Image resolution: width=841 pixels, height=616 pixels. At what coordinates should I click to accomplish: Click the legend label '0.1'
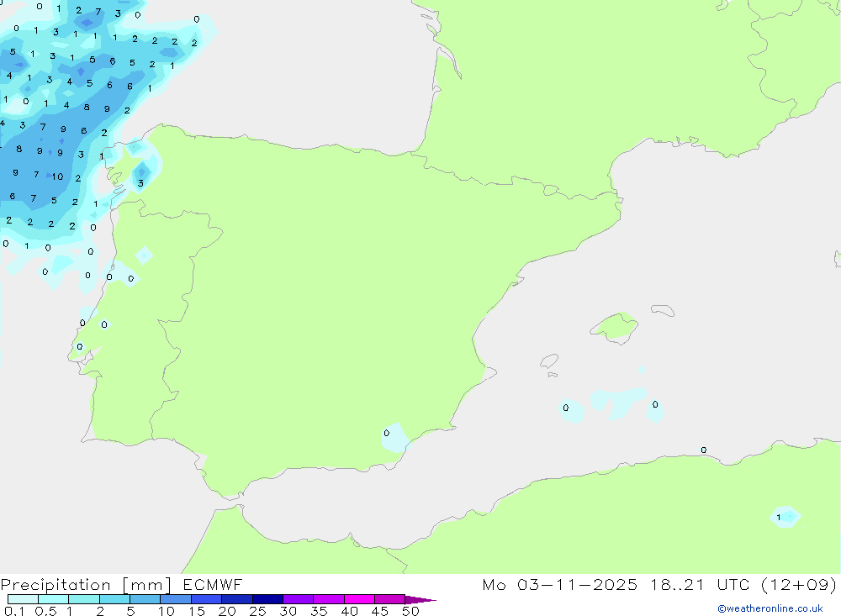coord(14,611)
